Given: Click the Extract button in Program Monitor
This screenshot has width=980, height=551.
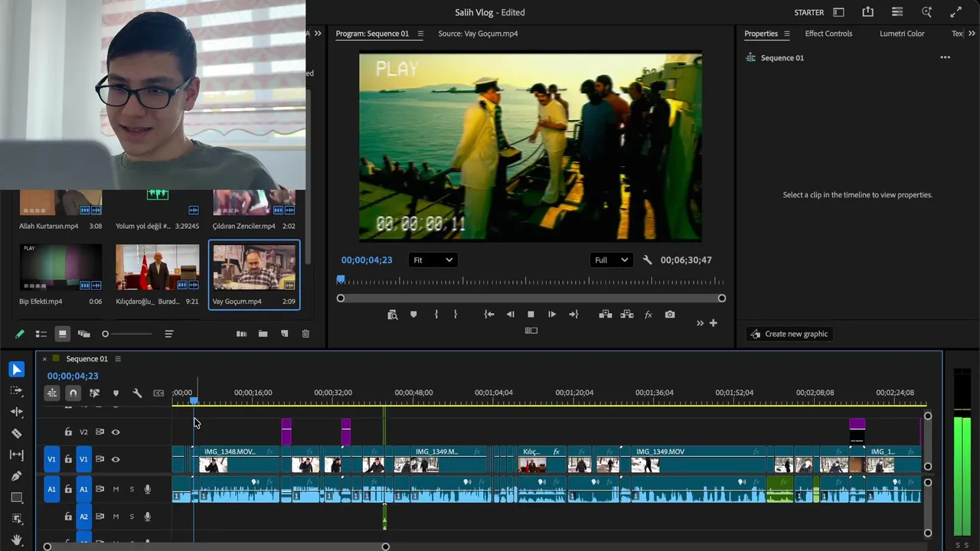Looking at the screenshot, I should tap(627, 315).
